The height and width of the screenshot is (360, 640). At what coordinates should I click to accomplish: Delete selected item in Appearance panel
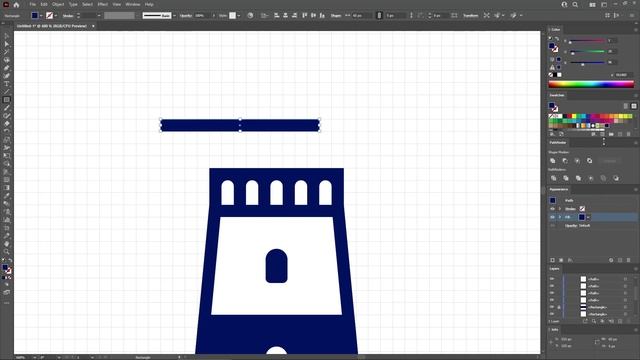point(629,260)
